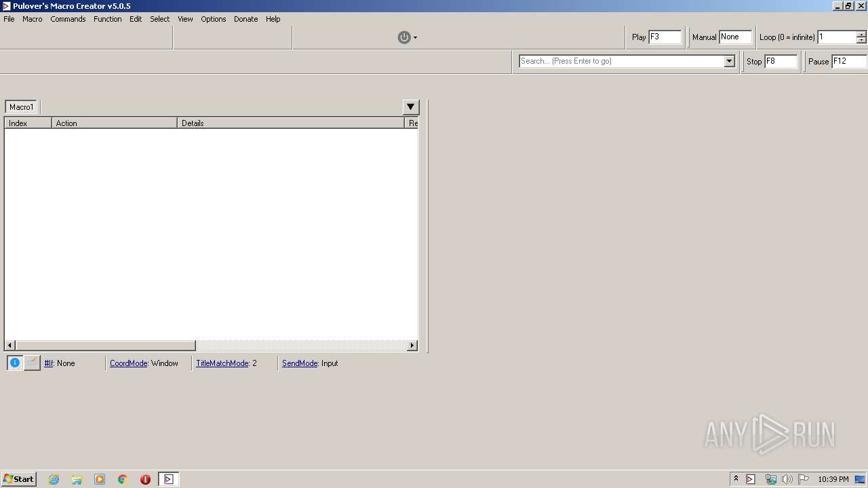
Task: Click into the Search text box
Action: (622, 61)
